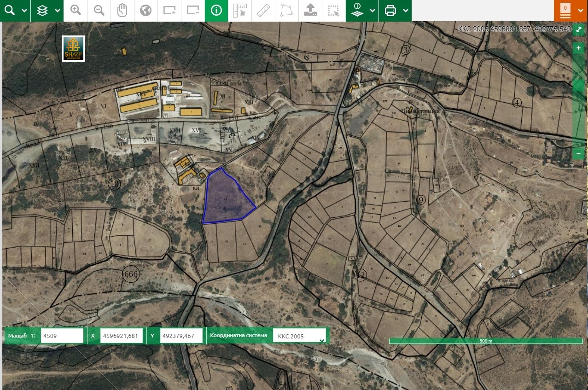This screenshot has width=588, height=390.
Task: Toggle the active info identify tool
Action: [x=216, y=11]
